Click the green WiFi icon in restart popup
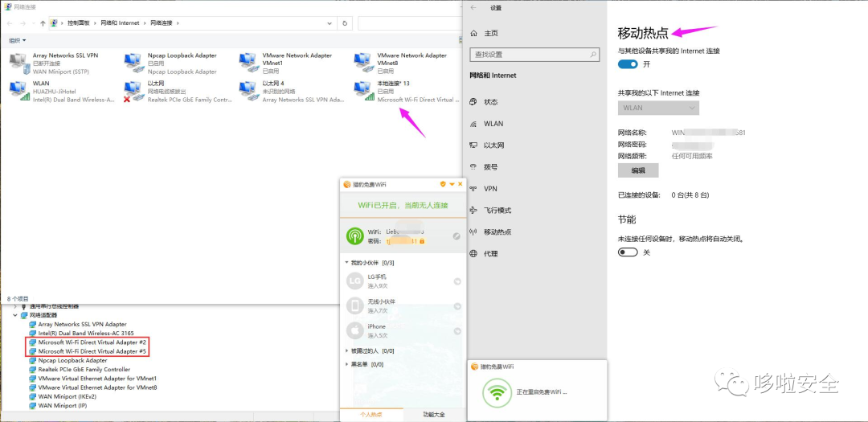The image size is (868, 422). [x=497, y=392]
